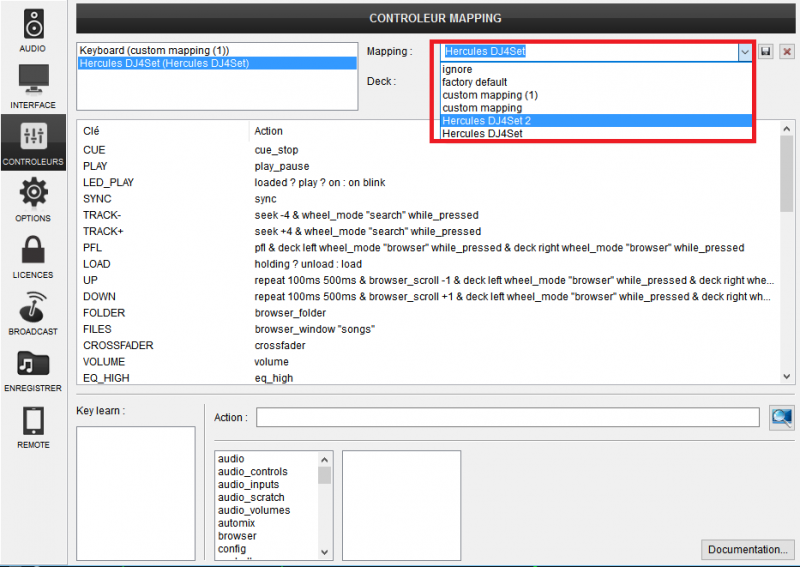Click the red X delete mapping icon
This screenshot has height=567, width=800.
787,51
